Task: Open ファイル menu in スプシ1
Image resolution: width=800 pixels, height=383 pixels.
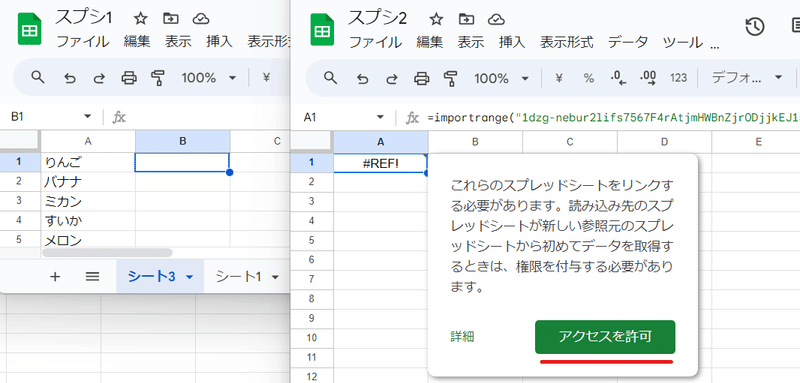Action: 82,42
